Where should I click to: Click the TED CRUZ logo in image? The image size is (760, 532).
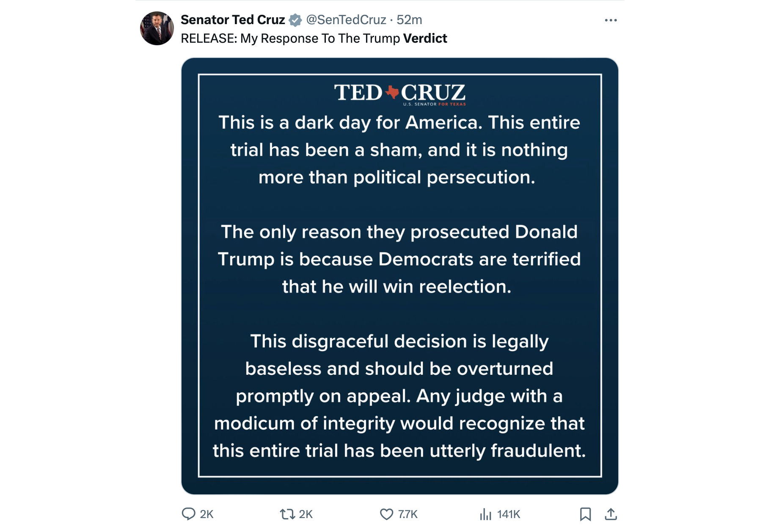pos(399,93)
